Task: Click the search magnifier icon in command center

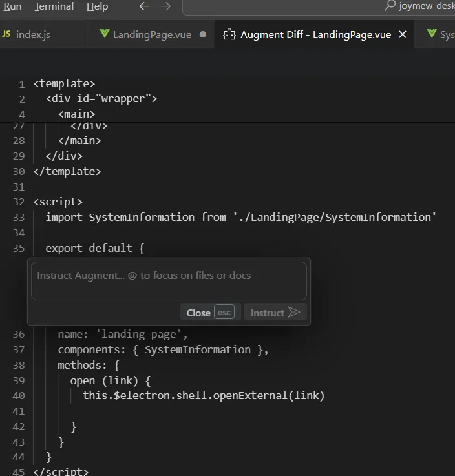Action: point(390,6)
